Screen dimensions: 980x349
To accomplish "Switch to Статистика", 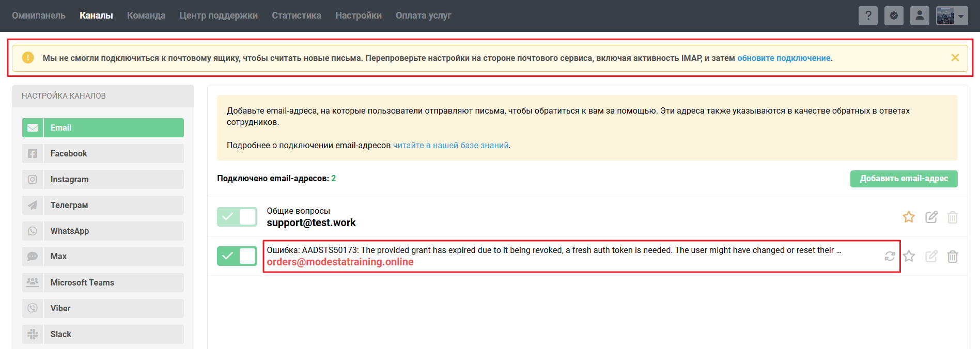I will [297, 15].
